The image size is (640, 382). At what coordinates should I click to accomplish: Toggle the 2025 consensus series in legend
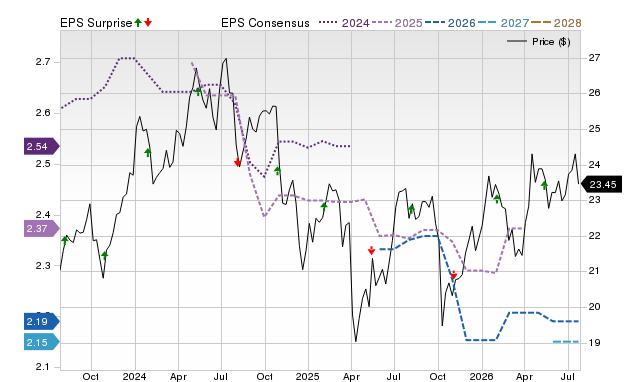pyautogui.click(x=397, y=23)
